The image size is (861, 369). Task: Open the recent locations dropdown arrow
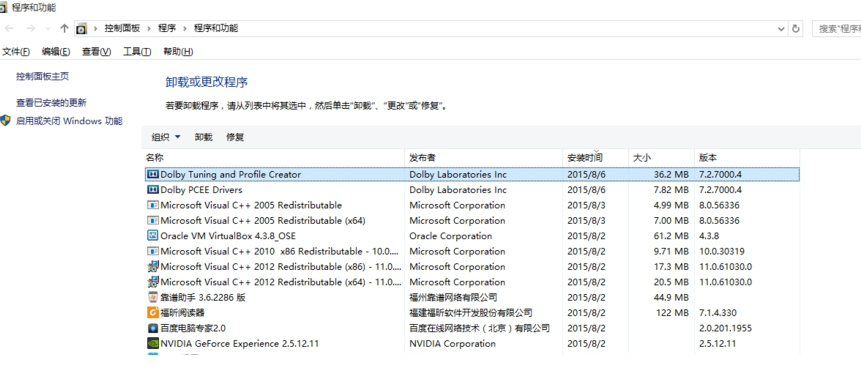(x=48, y=29)
